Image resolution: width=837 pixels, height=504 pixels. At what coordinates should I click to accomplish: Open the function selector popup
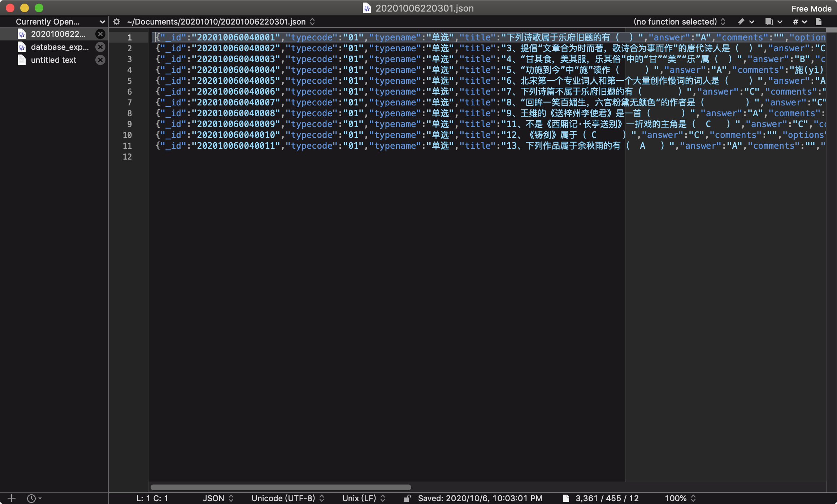[x=679, y=22]
